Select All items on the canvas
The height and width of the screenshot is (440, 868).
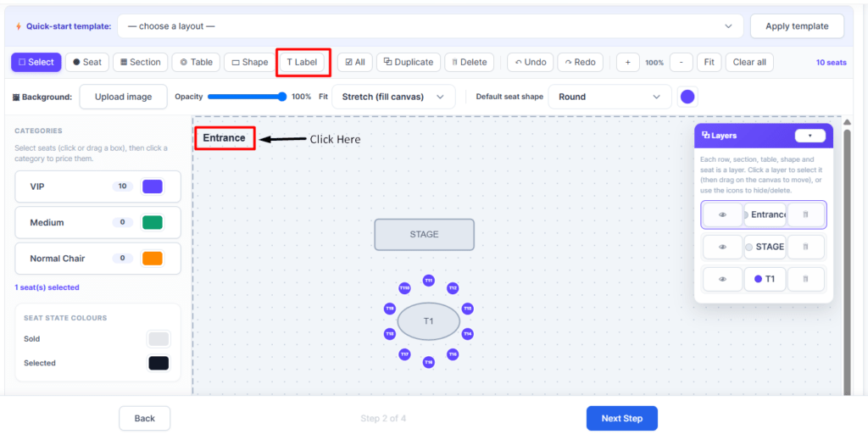(355, 62)
